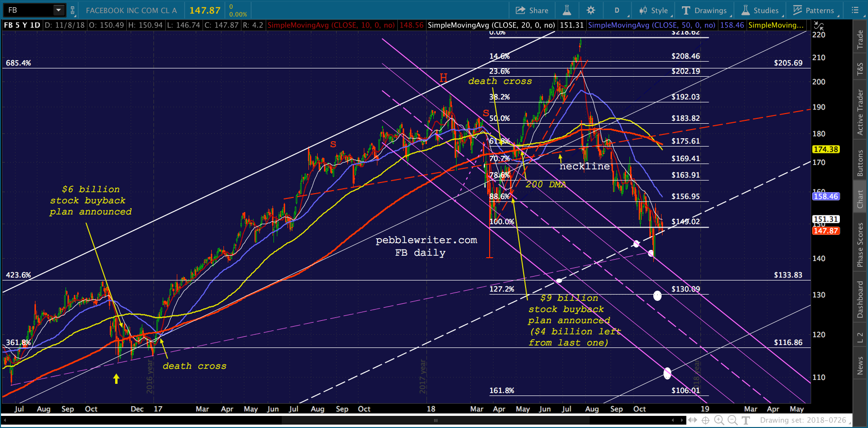
Task: Click the yellow 174.38 price axis bubble
Action: click(x=826, y=149)
